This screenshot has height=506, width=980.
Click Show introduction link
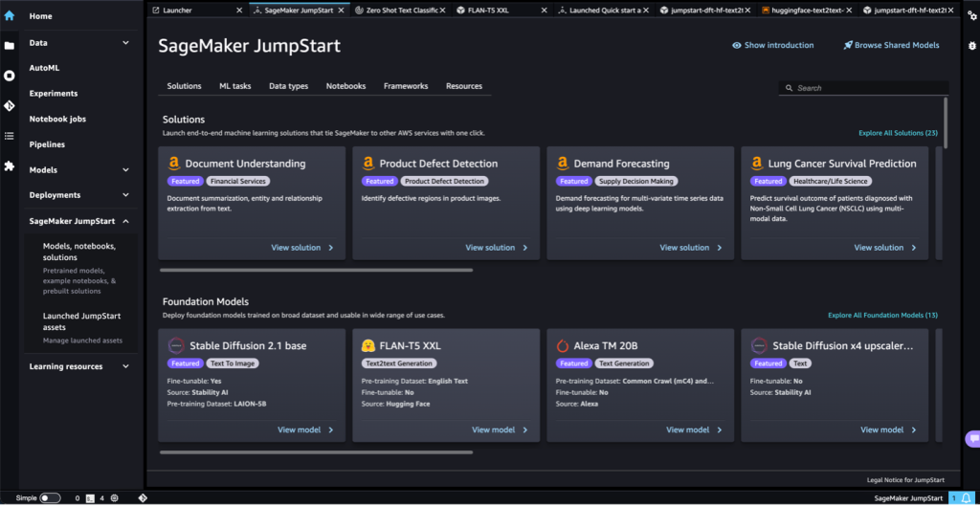pyautogui.click(x=773, y=45)
